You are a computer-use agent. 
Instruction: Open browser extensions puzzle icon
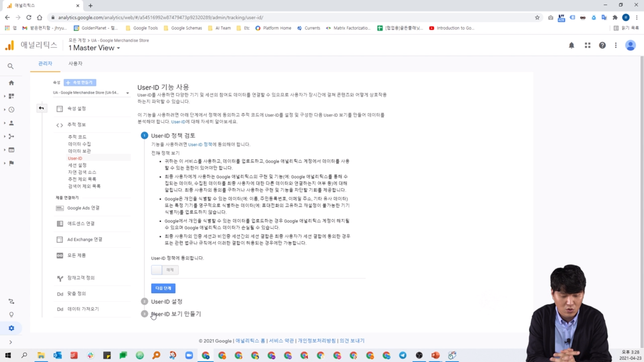tap(615, 17)
